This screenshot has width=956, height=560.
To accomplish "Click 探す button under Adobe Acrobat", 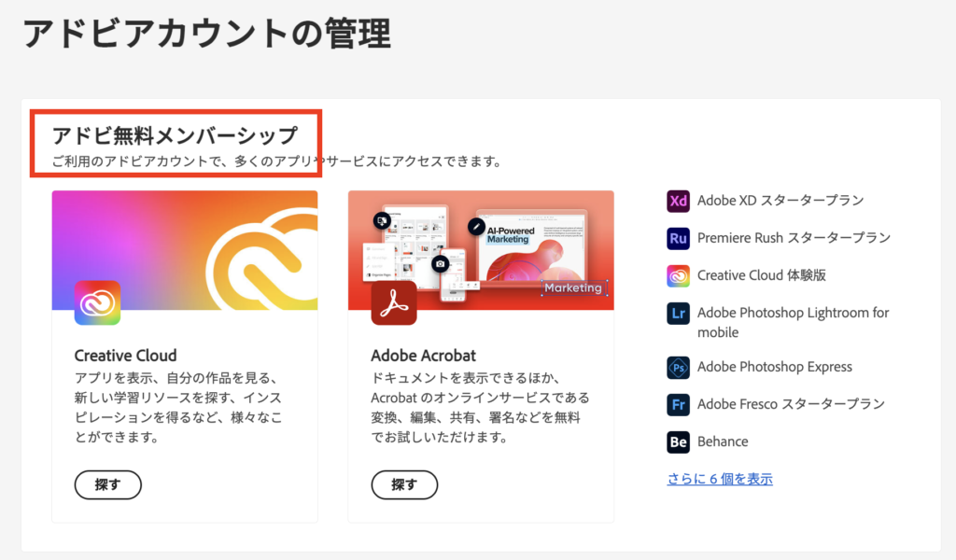I will click(404, 485).
